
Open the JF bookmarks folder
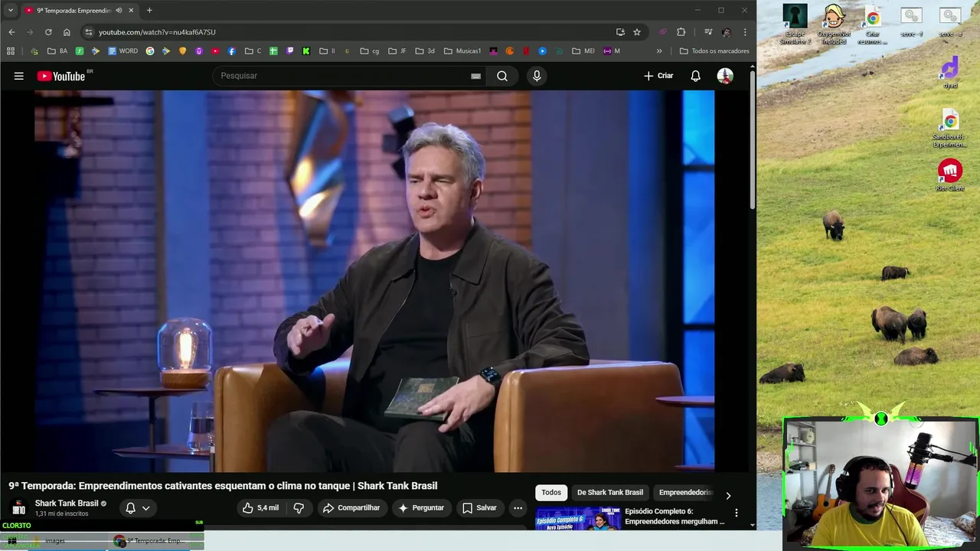coord(398,51)
